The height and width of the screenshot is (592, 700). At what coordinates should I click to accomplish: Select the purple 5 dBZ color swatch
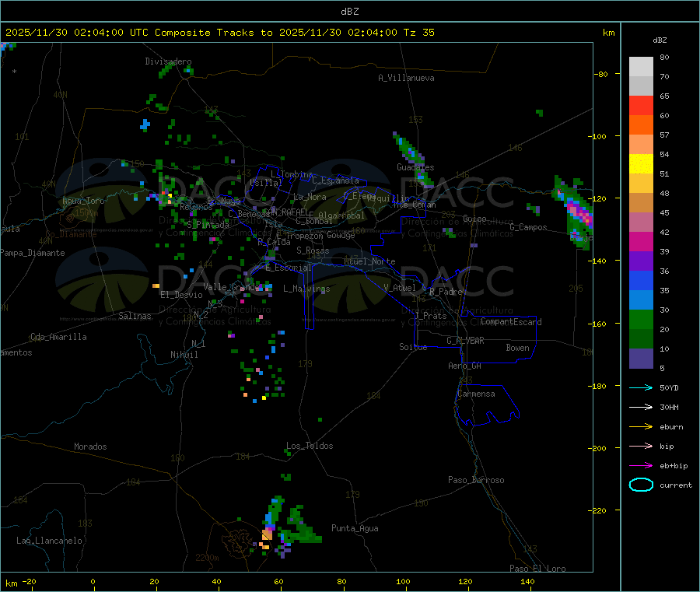(x=641, y=359)
